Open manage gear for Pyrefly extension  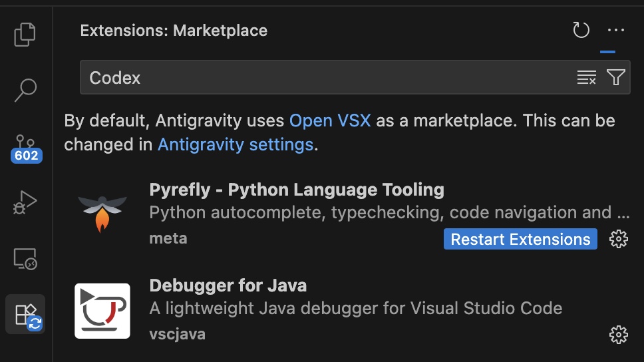click(618, 239)
